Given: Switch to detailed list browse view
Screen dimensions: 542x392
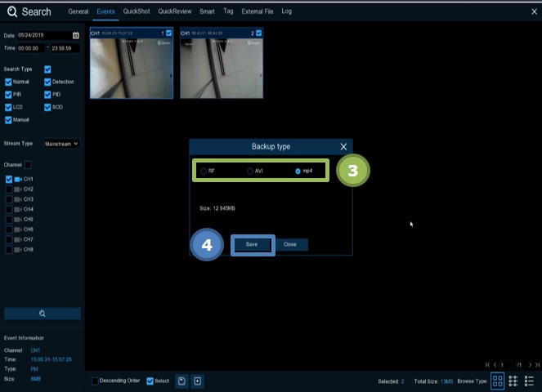Looking at the screenshot, I should point(513,381).
